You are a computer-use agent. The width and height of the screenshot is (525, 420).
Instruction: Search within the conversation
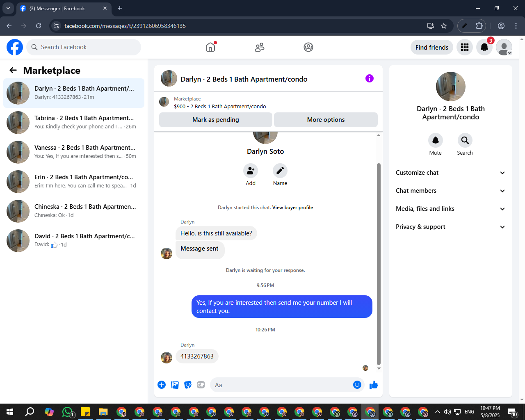465,140
